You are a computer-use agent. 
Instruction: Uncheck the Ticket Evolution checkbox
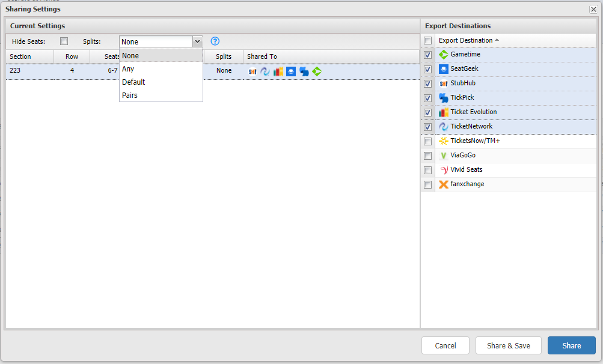[x=427, y=112]
